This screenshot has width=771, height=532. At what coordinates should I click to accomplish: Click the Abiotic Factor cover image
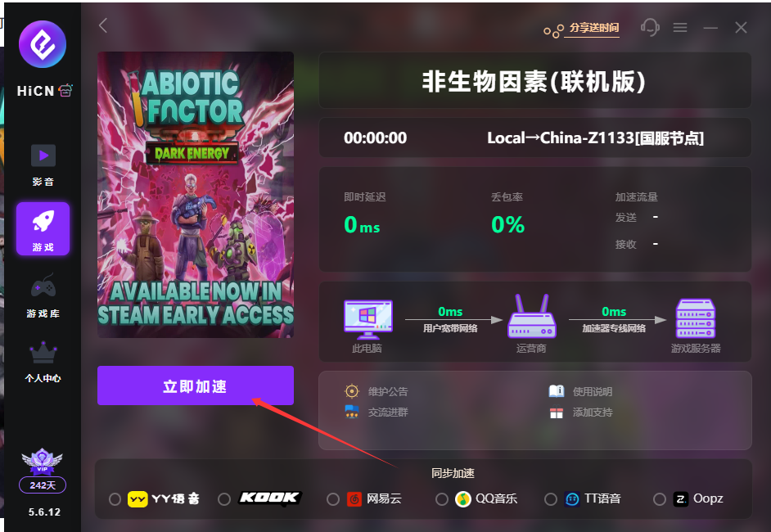click(196, 195)
